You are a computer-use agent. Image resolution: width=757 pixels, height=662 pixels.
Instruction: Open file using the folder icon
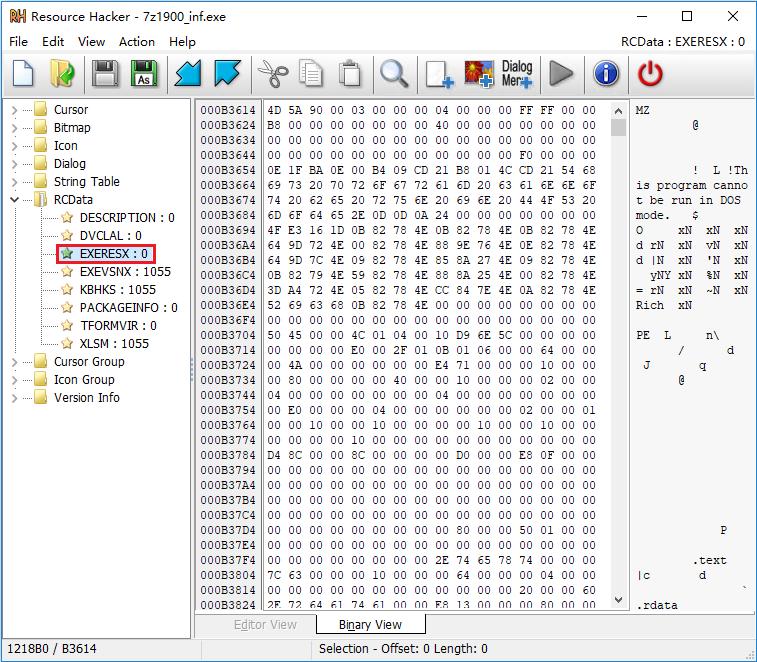coord(62,74)
